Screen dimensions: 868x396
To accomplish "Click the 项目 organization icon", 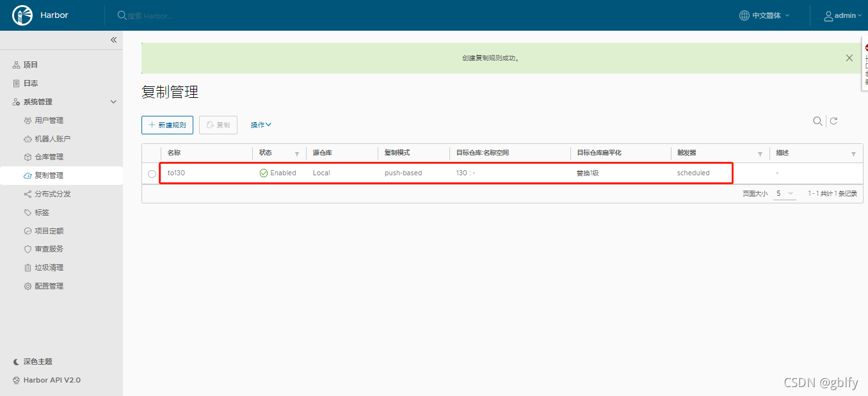I will (x=17, y=65).
